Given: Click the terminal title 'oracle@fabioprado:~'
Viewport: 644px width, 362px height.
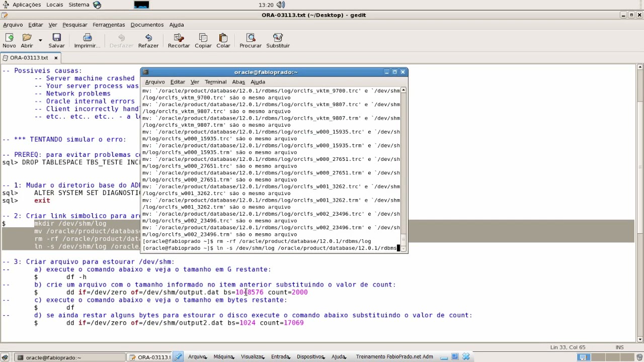Looking at the screenshot, I should pos(266,72).
